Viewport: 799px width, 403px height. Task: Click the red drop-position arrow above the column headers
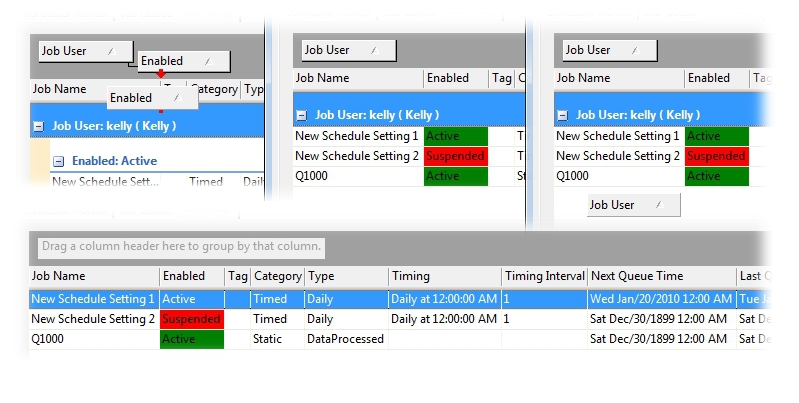coord(160,75)
